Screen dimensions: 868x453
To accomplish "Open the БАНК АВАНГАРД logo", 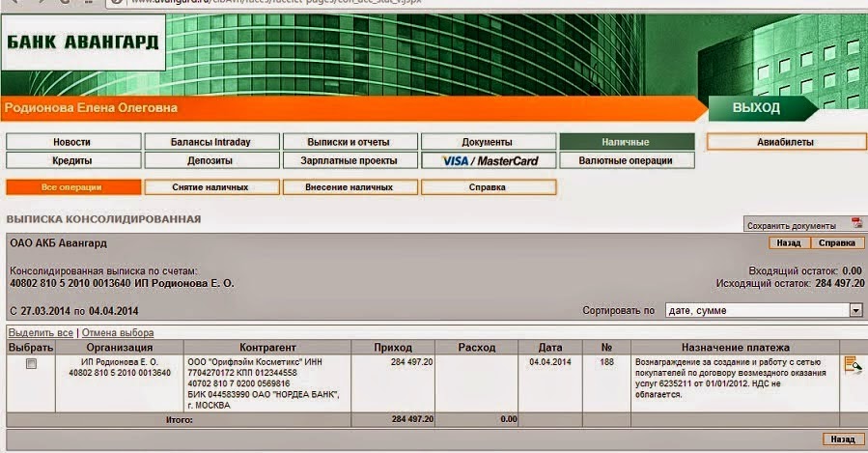I will tap(83, 42).
